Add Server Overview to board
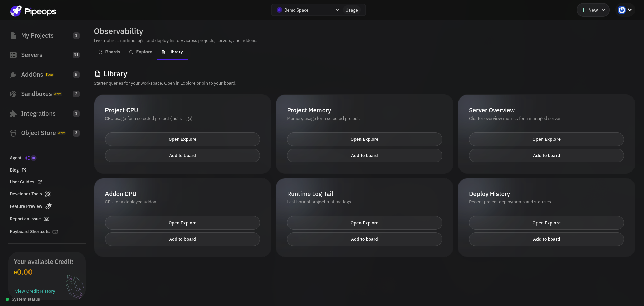This screenshot has height=306, width=644. (x=546, y=156)
